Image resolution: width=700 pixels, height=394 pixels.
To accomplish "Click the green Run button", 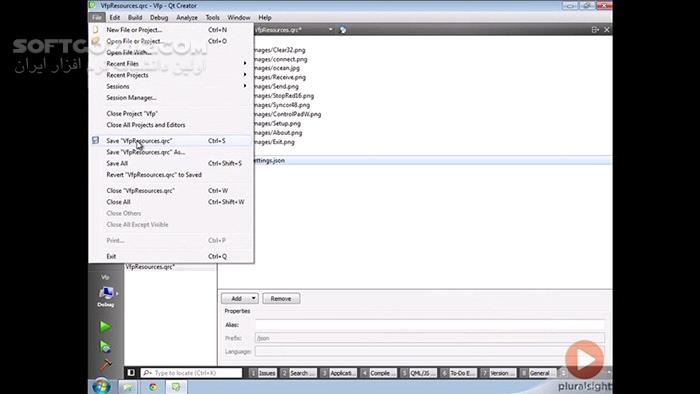I will [105, 327].
